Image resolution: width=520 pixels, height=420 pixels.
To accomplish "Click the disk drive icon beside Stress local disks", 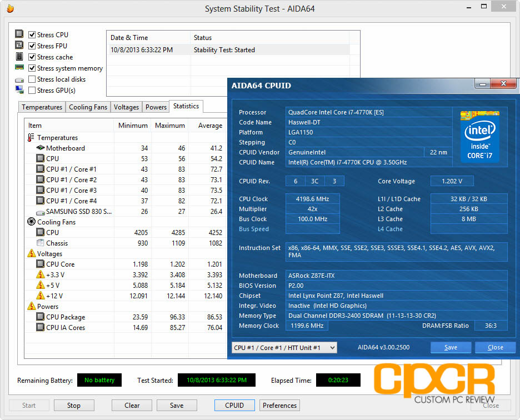I will (x=19, y=80).
